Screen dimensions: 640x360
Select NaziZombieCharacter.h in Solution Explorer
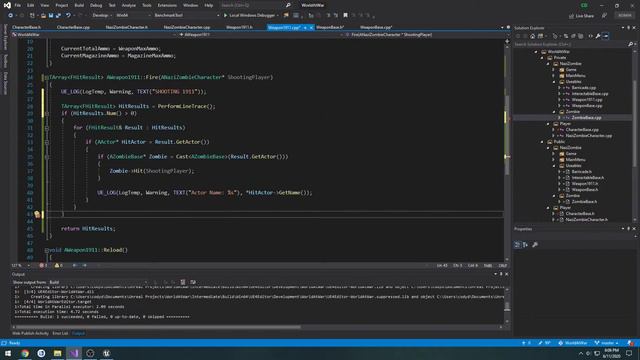(586, 220)
